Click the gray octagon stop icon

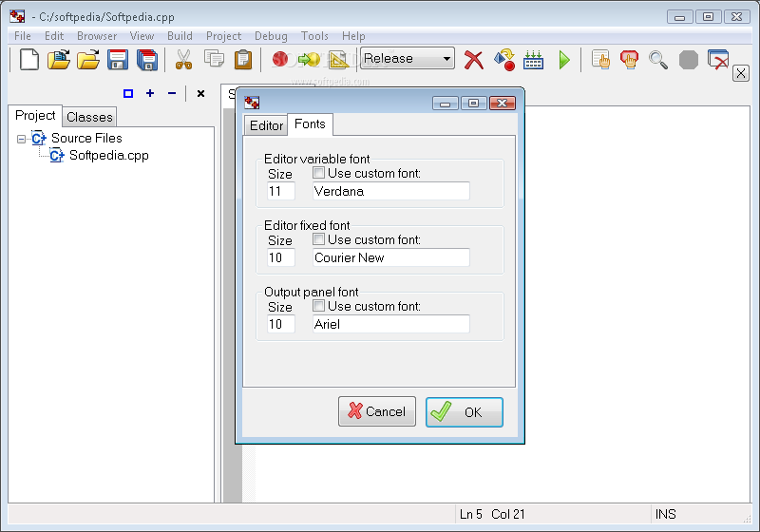(688, 60)
